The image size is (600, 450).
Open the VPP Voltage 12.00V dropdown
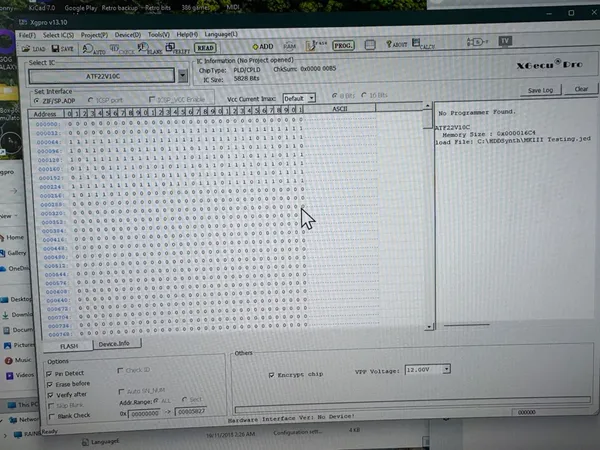click(x=446, y=369)
